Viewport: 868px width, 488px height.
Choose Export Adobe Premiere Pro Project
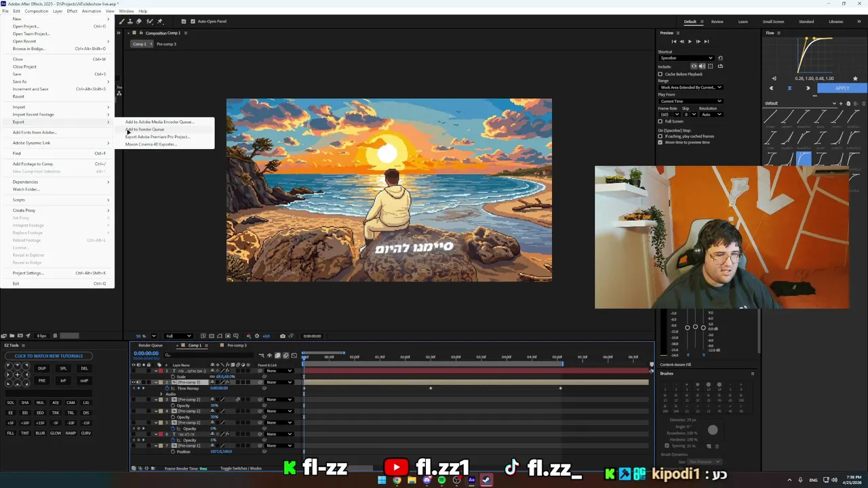pos(157,137)
